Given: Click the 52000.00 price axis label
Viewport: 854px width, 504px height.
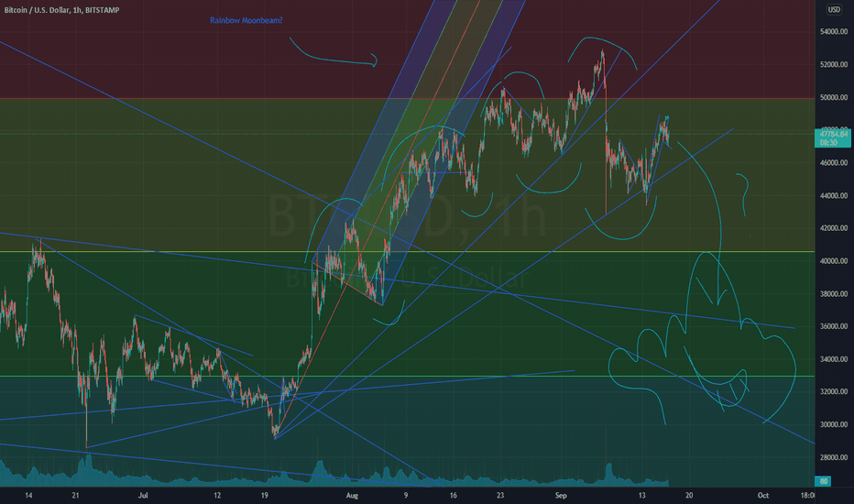Looking at the screenshot, I should tap(833, 65).
